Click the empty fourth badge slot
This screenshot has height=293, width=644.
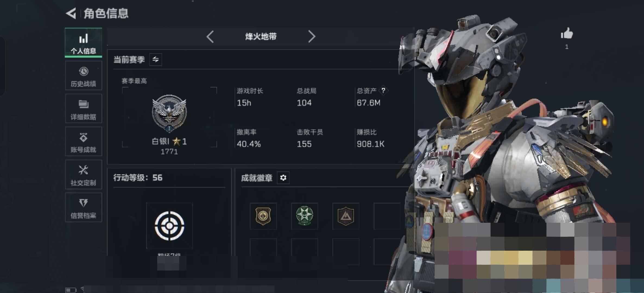(x=387, y=216)
